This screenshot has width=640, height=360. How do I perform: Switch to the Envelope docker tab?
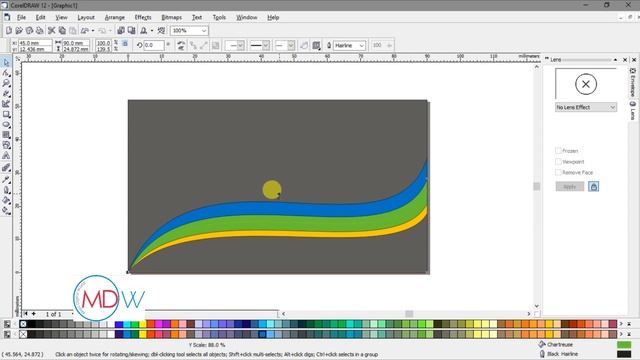coord(633,82)
